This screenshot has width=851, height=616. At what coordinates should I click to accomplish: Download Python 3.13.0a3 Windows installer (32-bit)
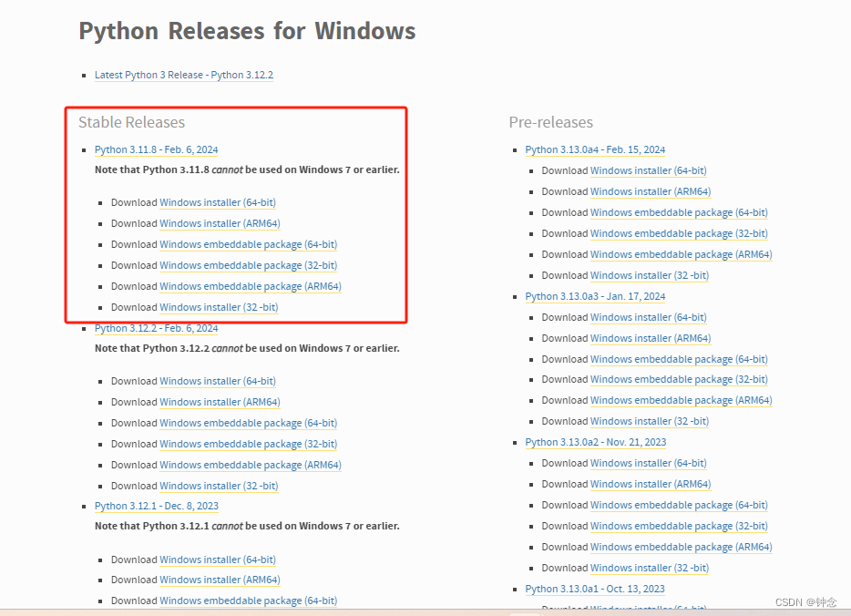coord(650,422)
